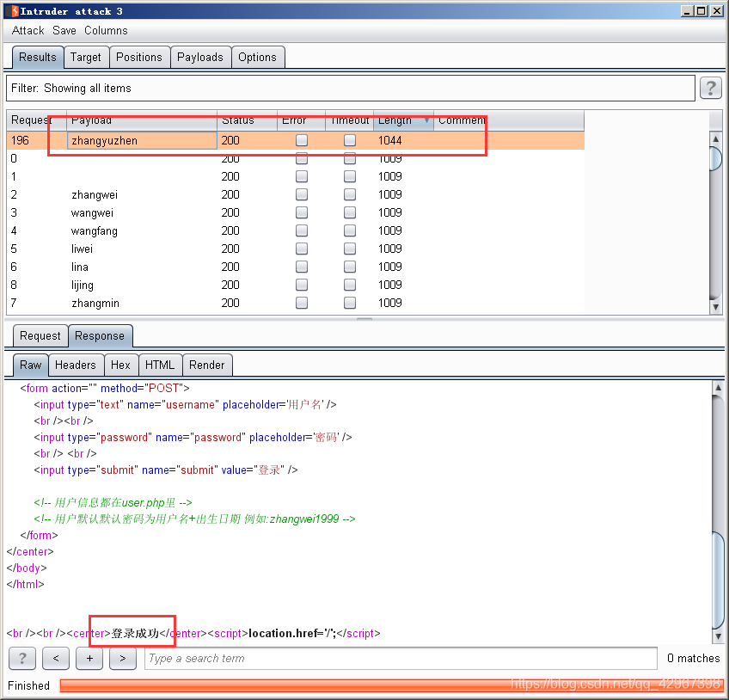This screenshot has width=729, height=700.
Task: Switch to the Hex view tab
Action: [x=121, y=365]
